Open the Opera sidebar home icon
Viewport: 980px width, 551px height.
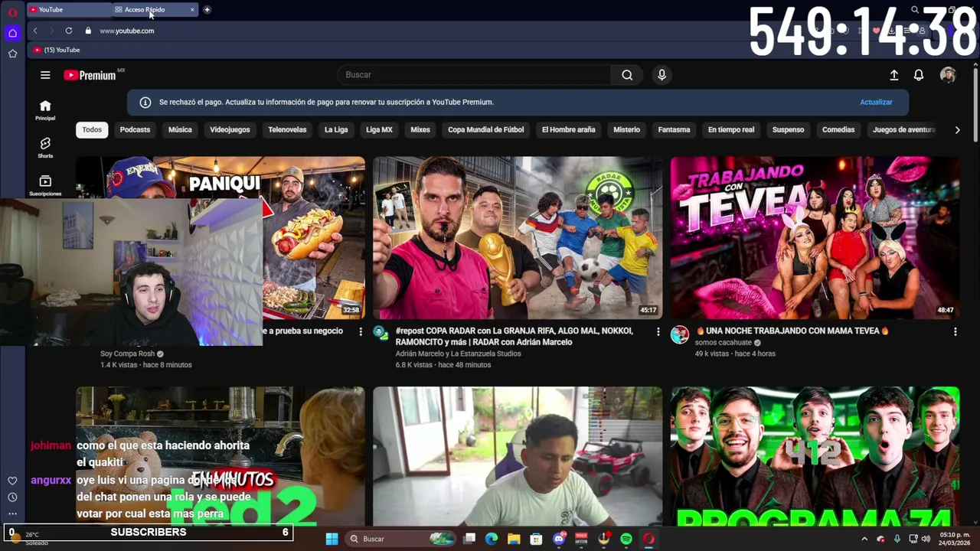(12, 33)
